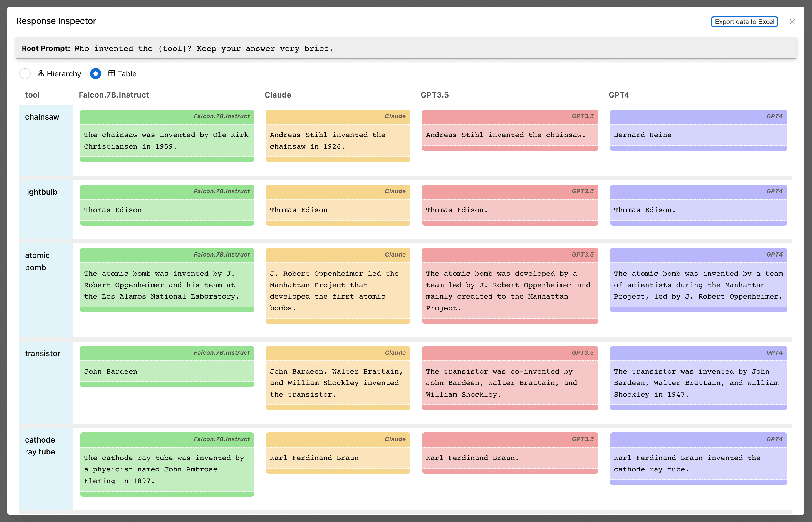The width and height of the screenshot is (812, 522).
Task: Click the Table grid icon
Action: tap(112, 73)
